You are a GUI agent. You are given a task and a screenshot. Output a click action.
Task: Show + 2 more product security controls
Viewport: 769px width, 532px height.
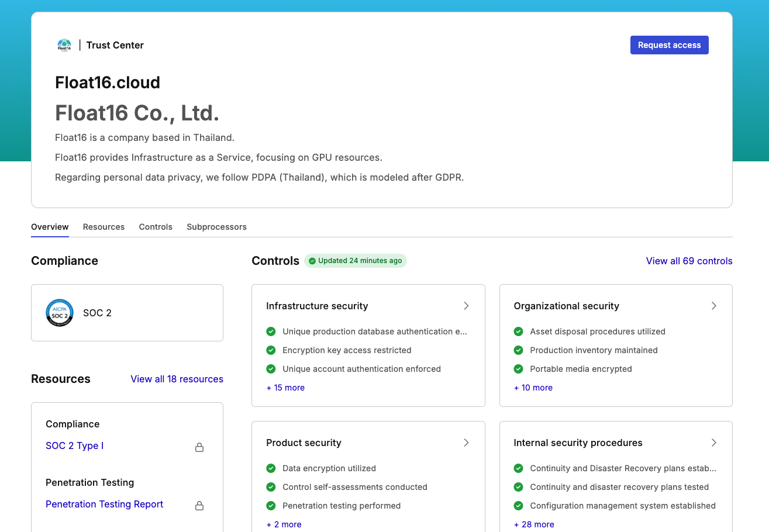tap(284, 524)
